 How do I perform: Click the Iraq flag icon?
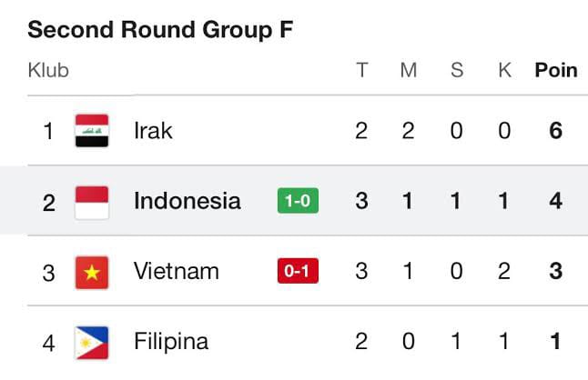tap(92, 131)
